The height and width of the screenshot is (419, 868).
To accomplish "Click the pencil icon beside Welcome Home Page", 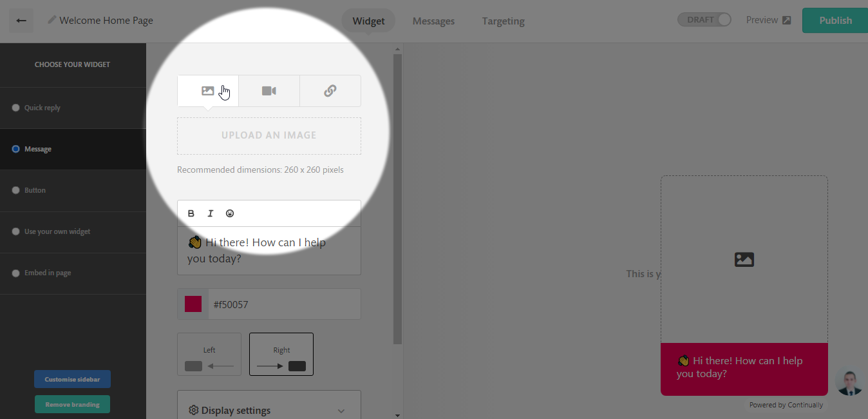I will [x=51, y=20].
